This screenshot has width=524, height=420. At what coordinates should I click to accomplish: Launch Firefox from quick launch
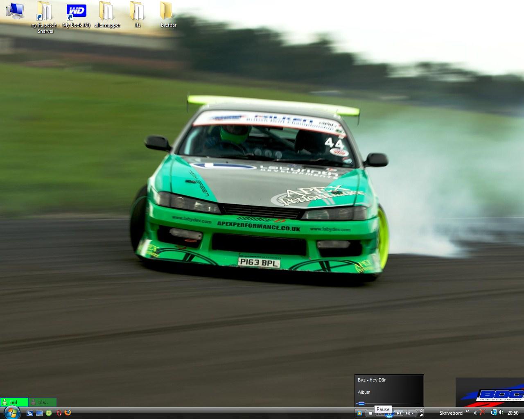[x=68, y=413]
